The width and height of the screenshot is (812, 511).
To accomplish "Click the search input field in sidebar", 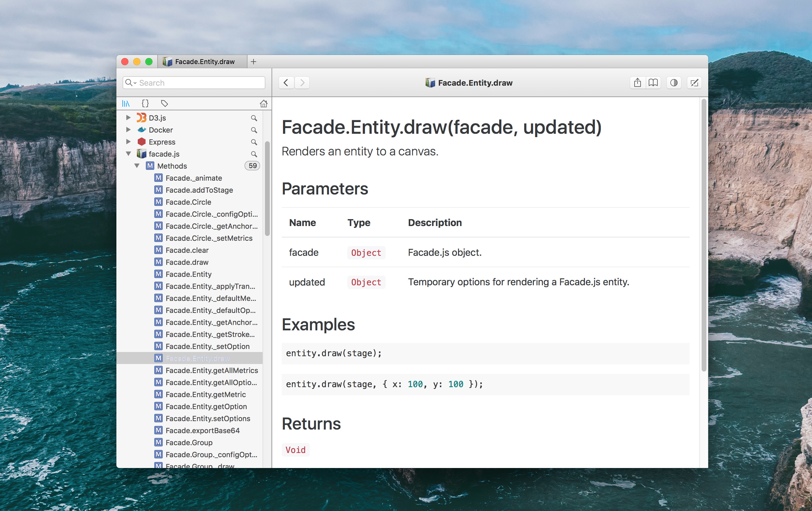I will coord(194,82).
